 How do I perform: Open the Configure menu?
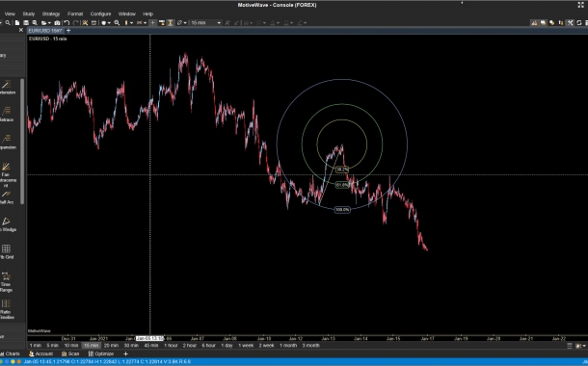click(x=100, y=13)
